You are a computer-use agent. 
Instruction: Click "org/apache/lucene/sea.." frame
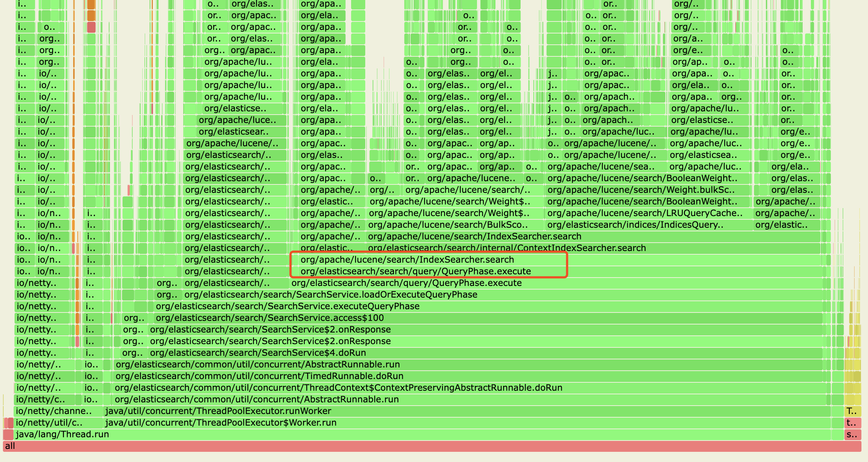(606, 167)
